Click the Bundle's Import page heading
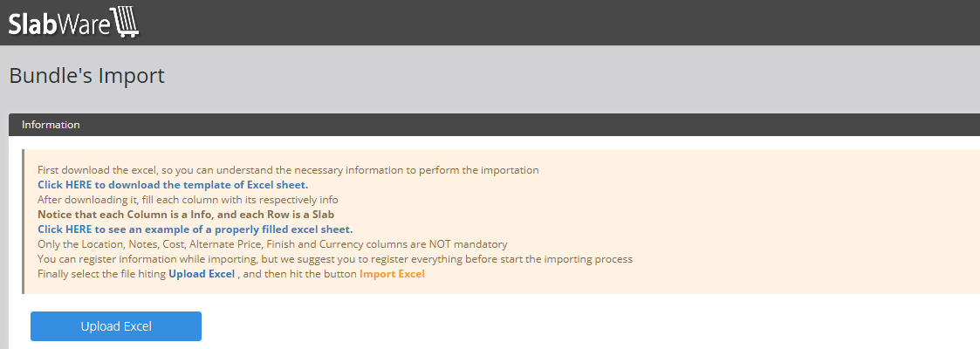 pyautogui.click(x=86, y=76)
